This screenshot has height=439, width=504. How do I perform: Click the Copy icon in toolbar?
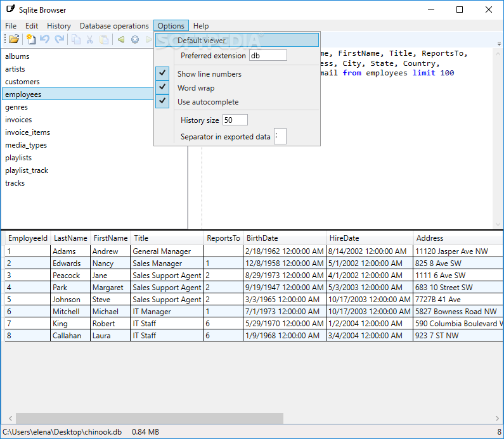tap(76, 39)
